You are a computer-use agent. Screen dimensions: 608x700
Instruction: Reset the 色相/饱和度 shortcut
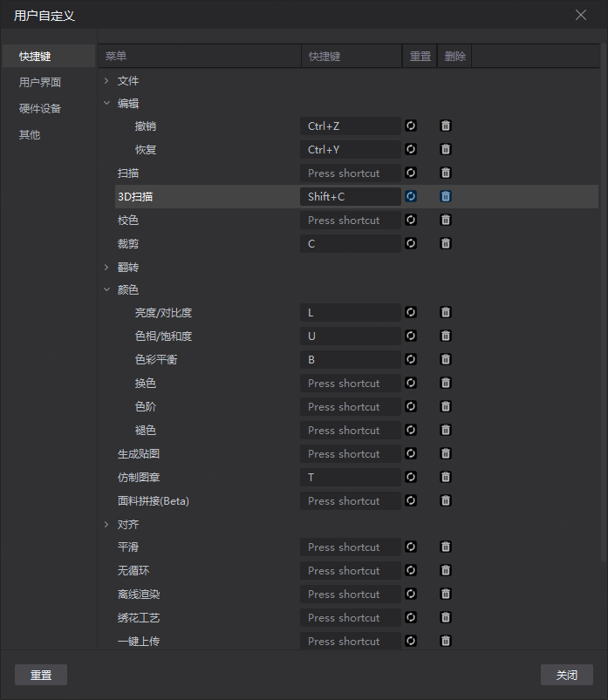411,336
